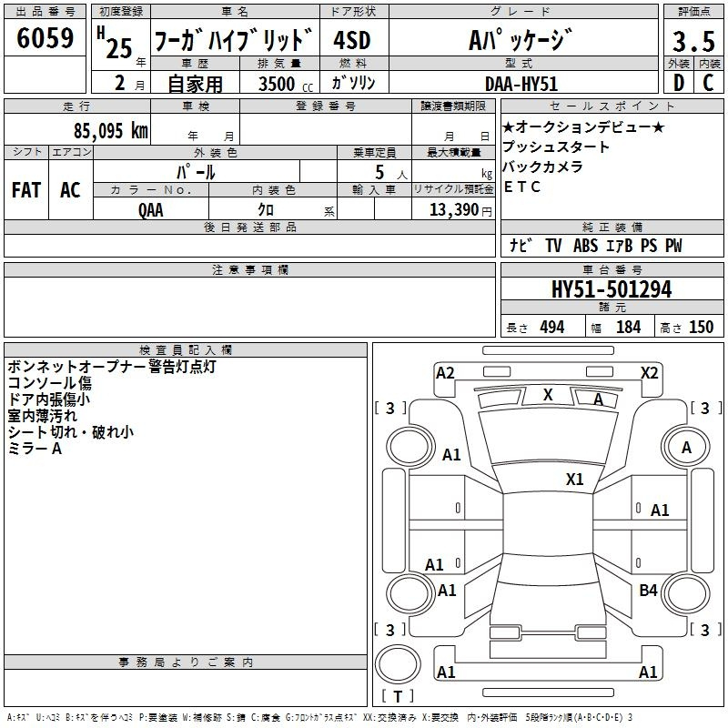
Task: Select inspector note ミラー A
Action: coord(35,449)
